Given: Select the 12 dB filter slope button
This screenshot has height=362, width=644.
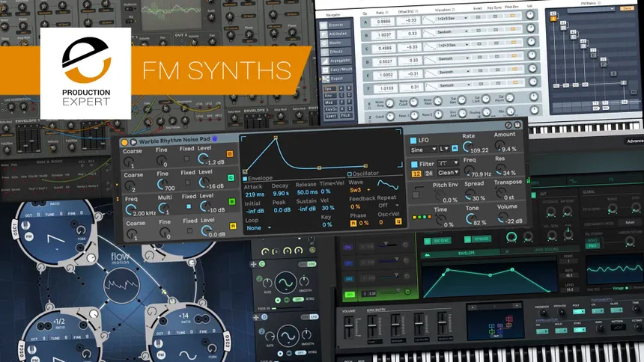Looking at the screenshot, I should coord(416,174).
